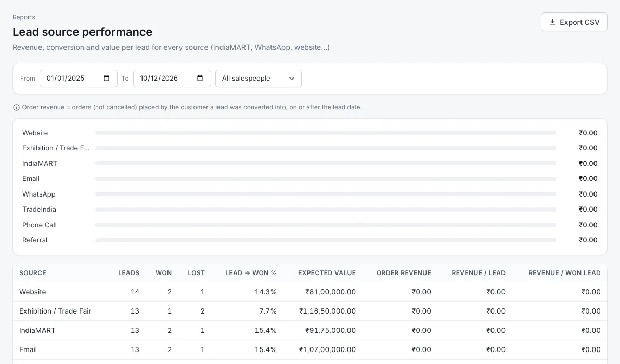Click the WON column header
This screenshot has height=364, width=620.
click(163, 272)
